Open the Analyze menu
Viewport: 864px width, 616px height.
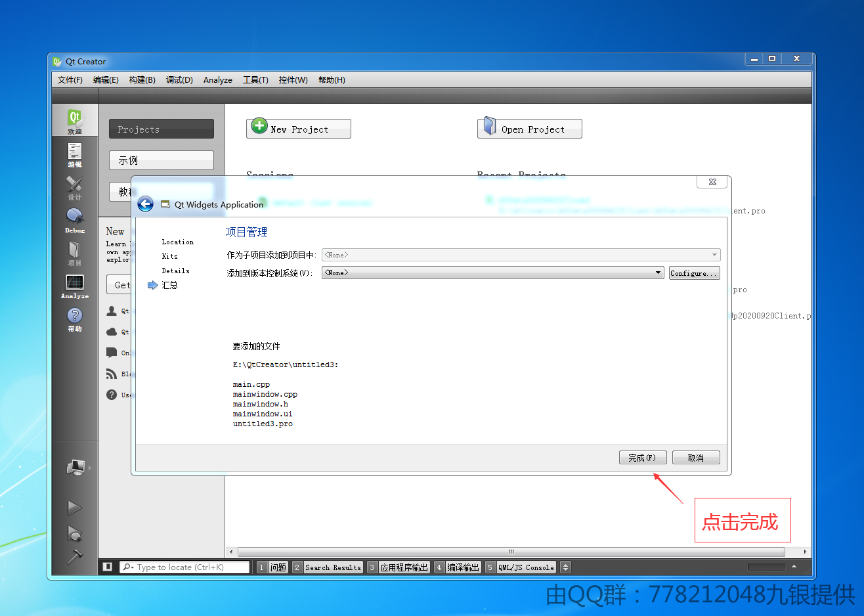(218, 80)
